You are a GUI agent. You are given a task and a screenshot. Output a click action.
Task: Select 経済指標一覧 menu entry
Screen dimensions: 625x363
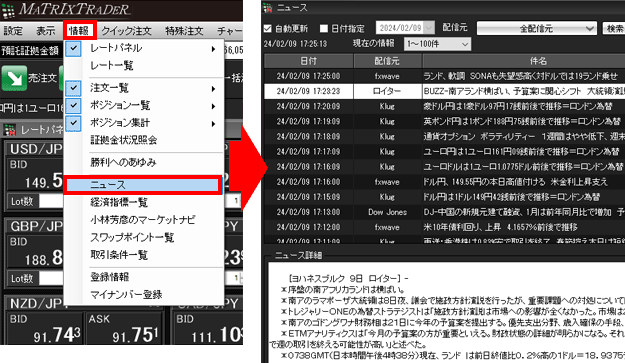point(119,202)
